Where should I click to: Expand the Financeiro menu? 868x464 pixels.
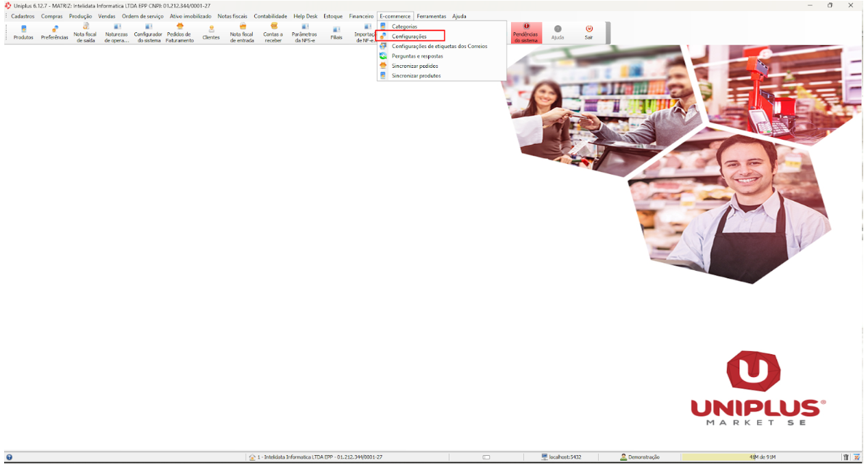point(361,16)
